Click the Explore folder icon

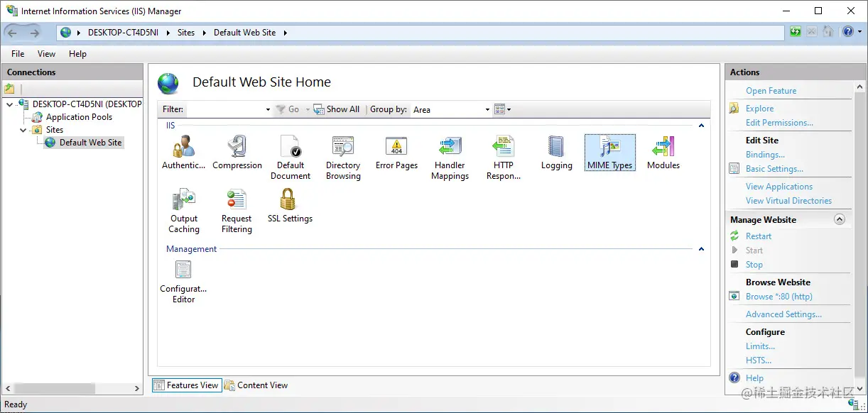734,109
